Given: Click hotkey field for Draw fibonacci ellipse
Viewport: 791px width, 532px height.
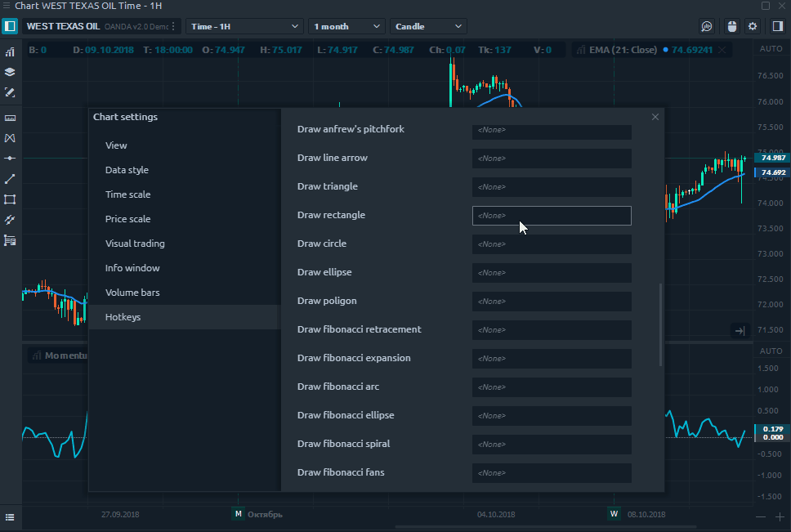Looking at the screenshot, I should point(552,416).
